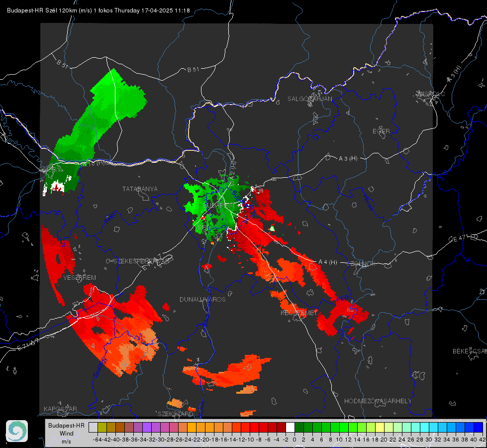Click the legend swatch between -24 and -22

point(192,427)
